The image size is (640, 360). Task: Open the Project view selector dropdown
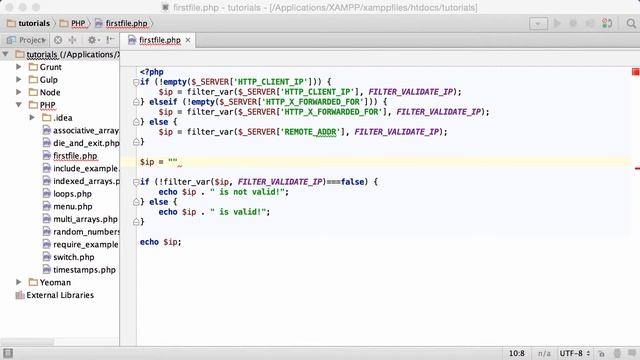(x=26, y=40)
